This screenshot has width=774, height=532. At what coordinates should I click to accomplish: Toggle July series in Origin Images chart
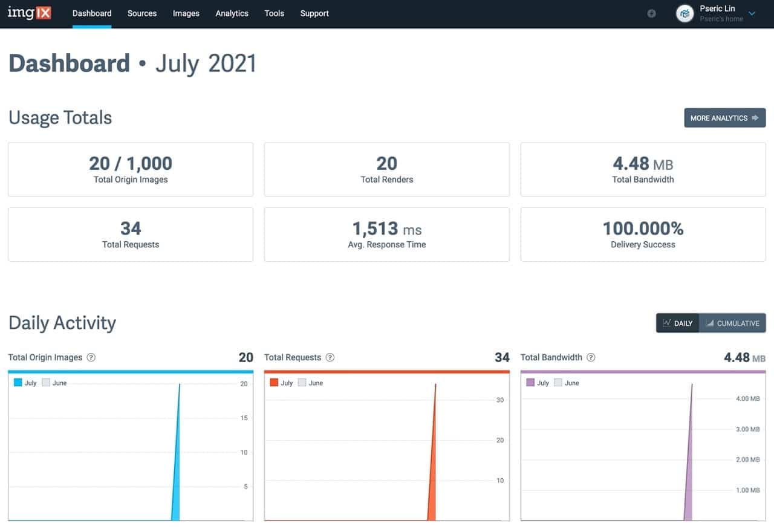click(25, 383)
